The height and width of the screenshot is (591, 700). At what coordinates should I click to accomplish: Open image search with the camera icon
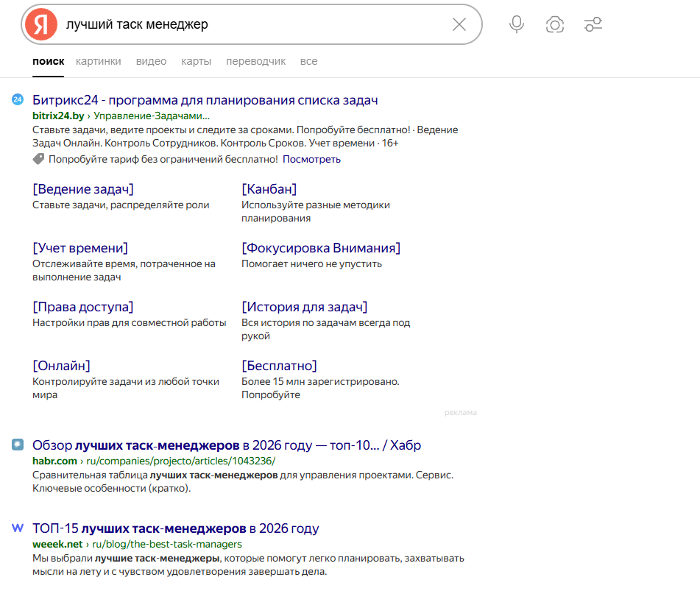pos(555,24)
